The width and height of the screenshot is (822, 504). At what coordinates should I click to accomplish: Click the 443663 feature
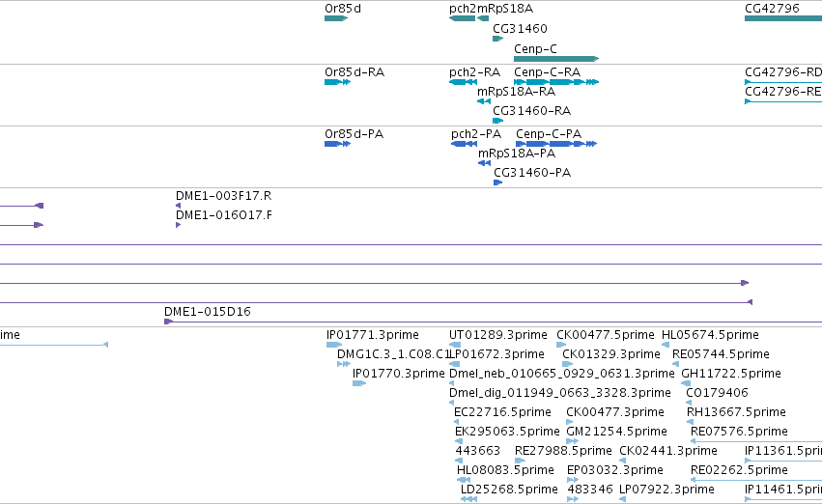pyautogui.click(x=459, y=461)
